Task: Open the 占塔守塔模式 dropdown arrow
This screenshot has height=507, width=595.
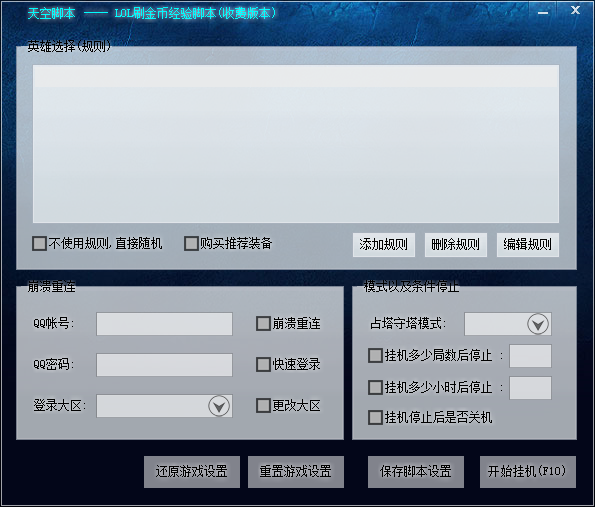Action: point(538,324)
